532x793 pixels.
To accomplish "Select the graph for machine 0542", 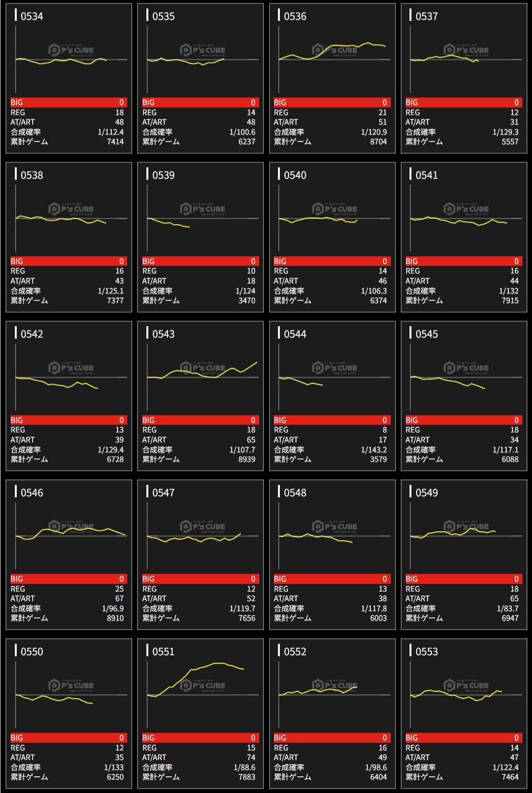I will [68, 377].
